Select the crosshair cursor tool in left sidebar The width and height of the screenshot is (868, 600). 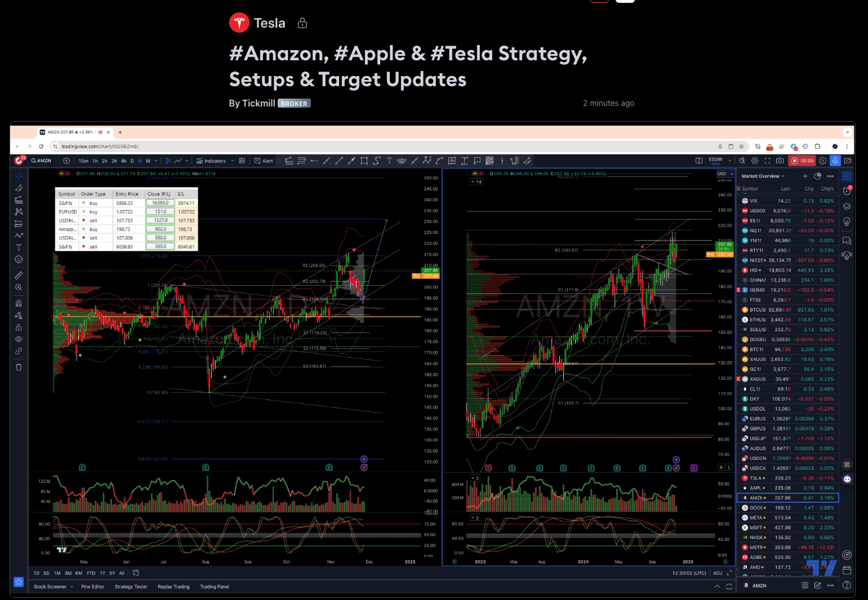point(19,176)
